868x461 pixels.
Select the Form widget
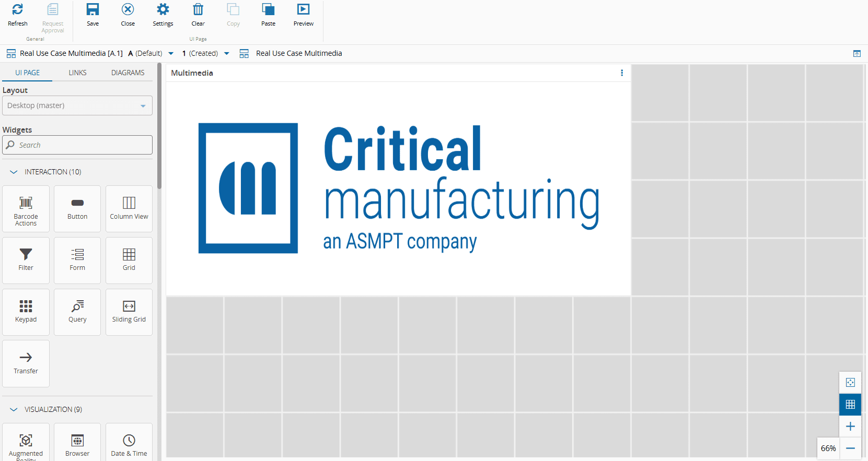tap(77, 261)
